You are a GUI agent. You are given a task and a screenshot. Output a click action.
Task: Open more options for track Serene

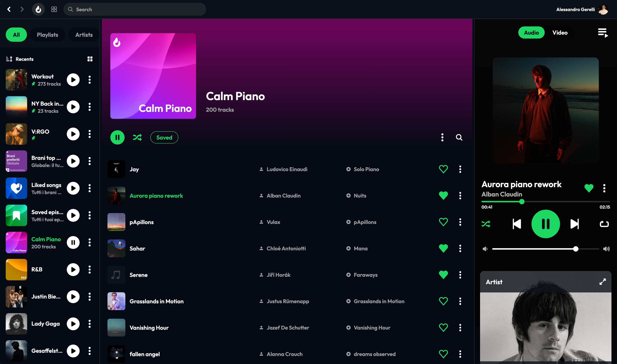pyautogui.click(x=460, y=275)
